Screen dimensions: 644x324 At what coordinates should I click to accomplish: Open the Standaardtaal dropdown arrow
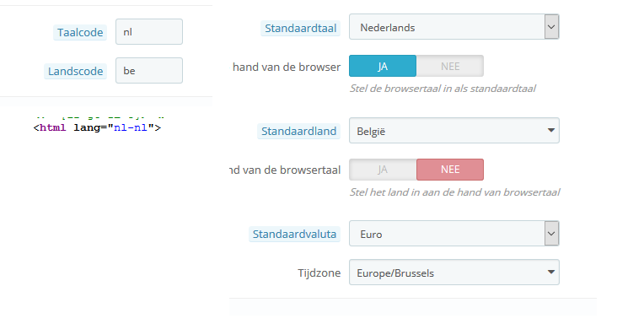[x=551, y=27]
